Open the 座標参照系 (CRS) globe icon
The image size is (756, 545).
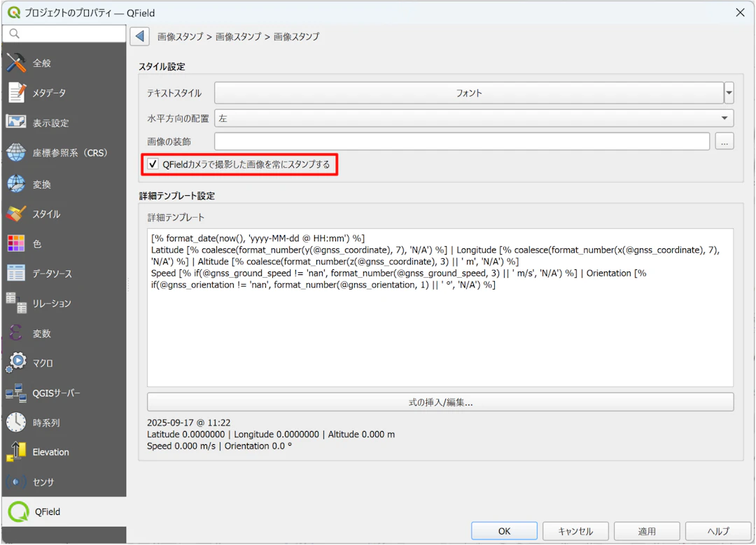tap(16, 153)
